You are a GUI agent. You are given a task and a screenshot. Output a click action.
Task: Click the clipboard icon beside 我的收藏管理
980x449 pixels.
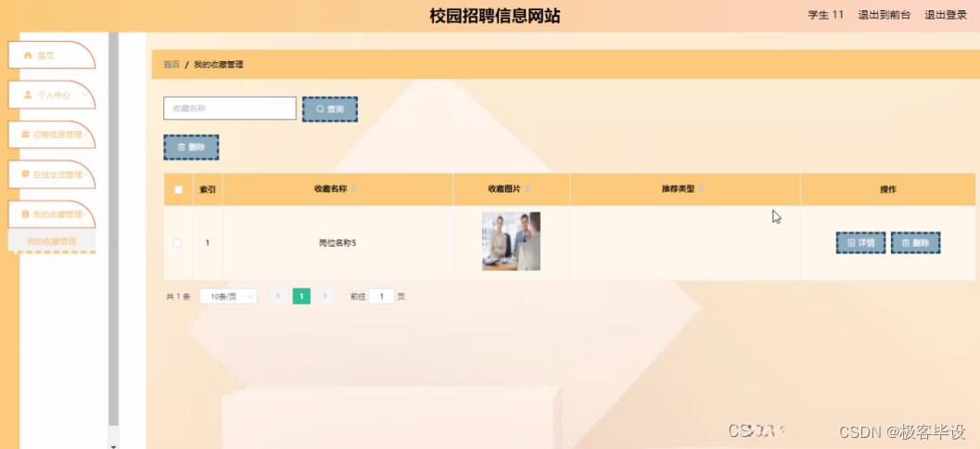click(x=25, y=214)
